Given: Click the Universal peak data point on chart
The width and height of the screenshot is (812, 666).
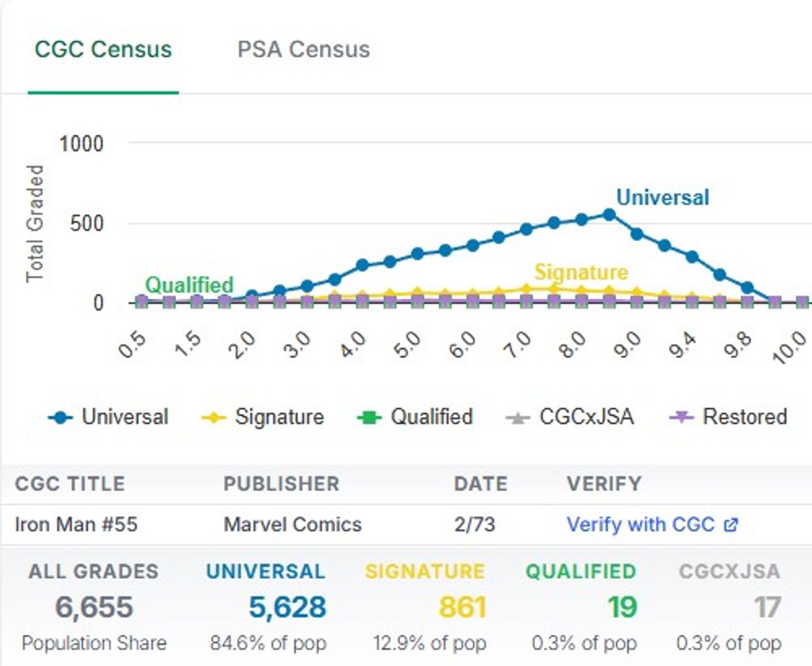Looking at the screenshot, I should point(609,215).
